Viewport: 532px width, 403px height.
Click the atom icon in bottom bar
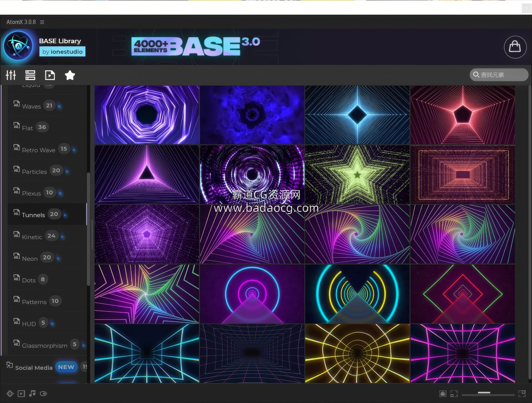click(10, 394)
